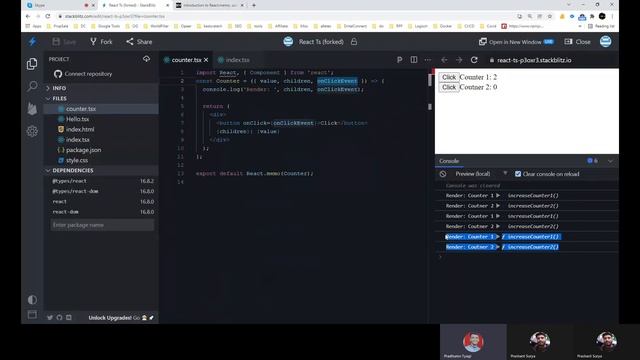Switch to the index.tsx editor tab
640x360 pixels.
[x=234, y=60]
